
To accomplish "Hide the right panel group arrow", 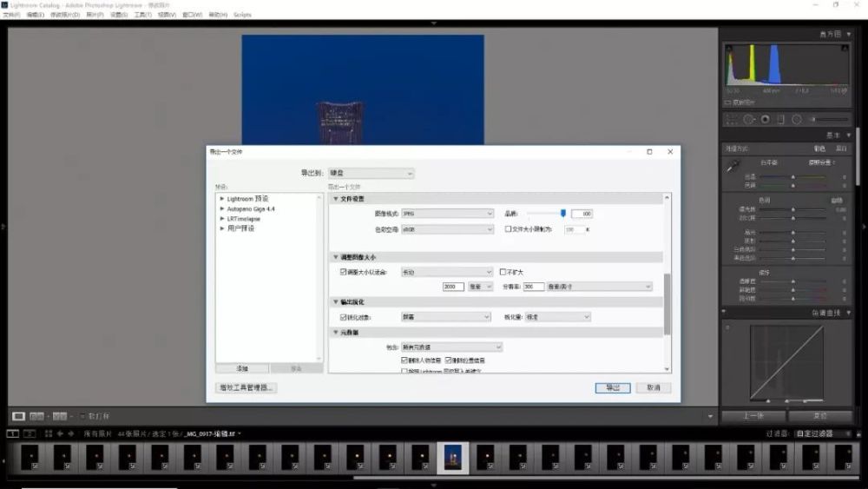I will pyautogui.click(x=865, y=227).
